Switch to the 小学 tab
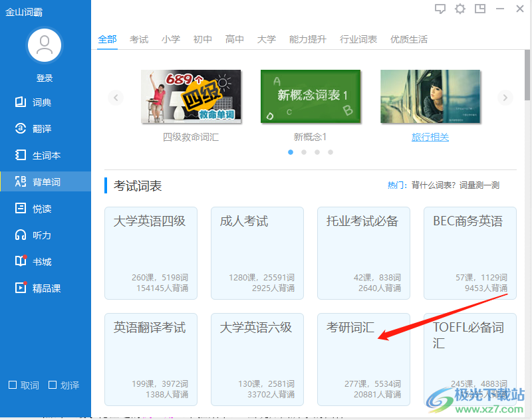 coord(171,39)
